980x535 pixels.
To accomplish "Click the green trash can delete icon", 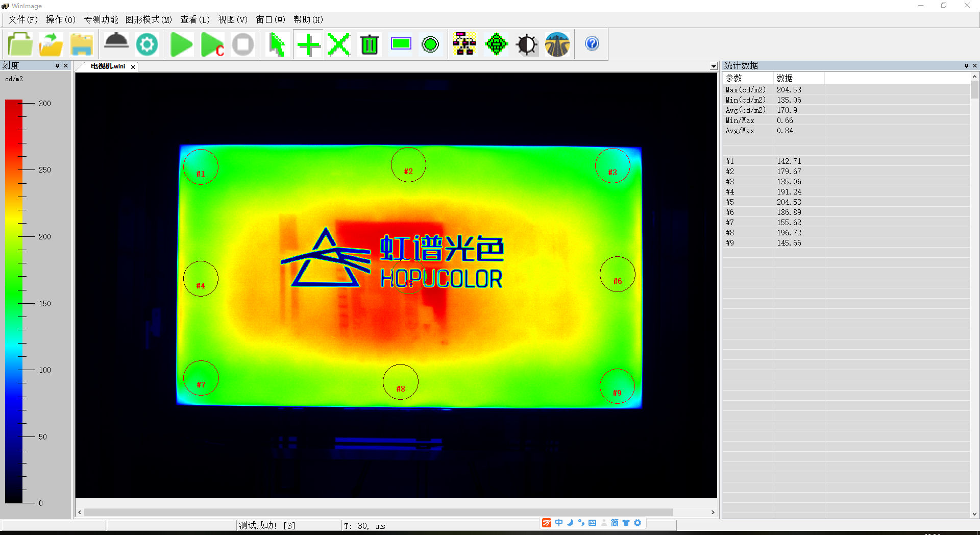I will [x=370, y=44].
